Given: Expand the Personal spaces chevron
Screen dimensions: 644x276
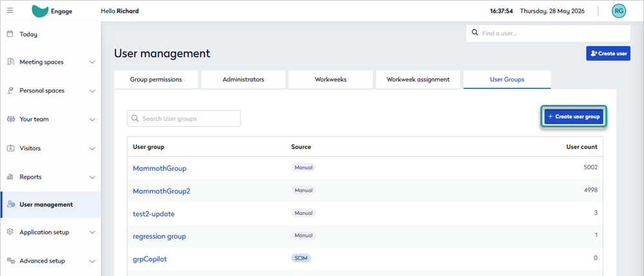Looking at the screenshot, I should click(x=92, y=91).
